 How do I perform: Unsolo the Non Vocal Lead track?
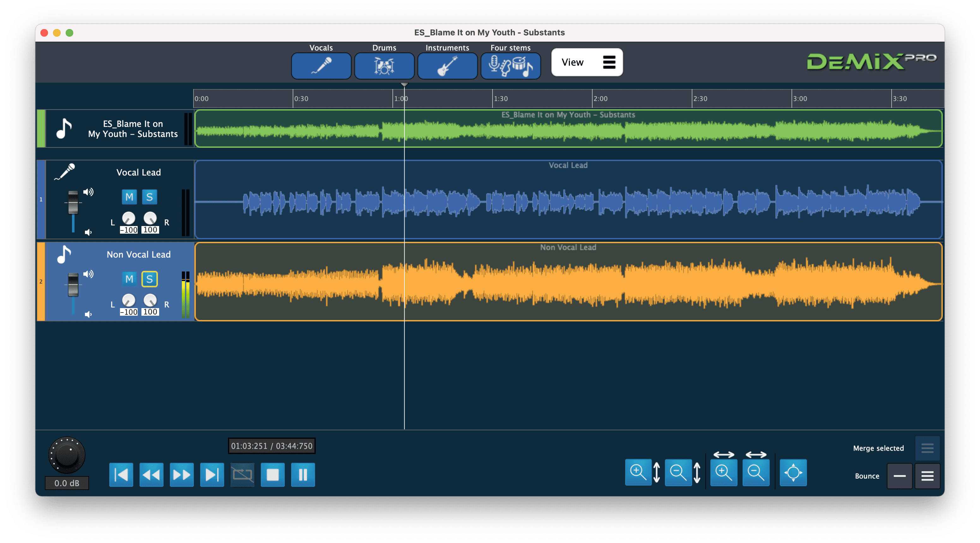(150, 279)
